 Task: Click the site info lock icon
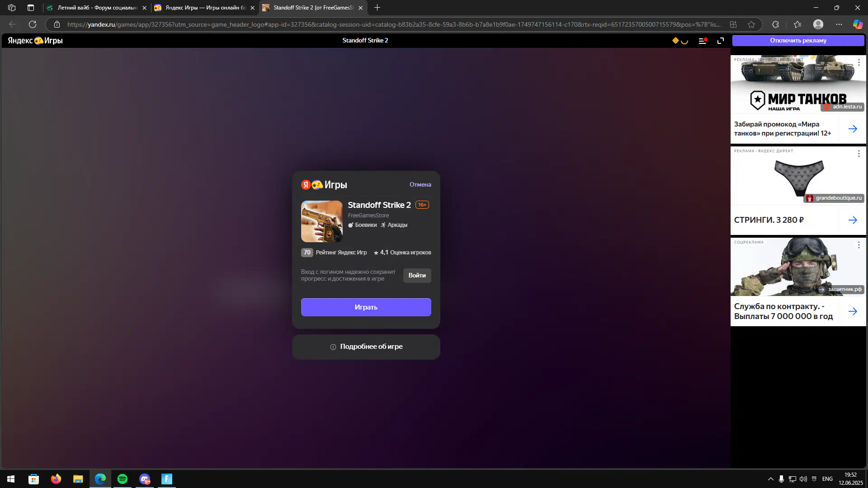point(57,24)
